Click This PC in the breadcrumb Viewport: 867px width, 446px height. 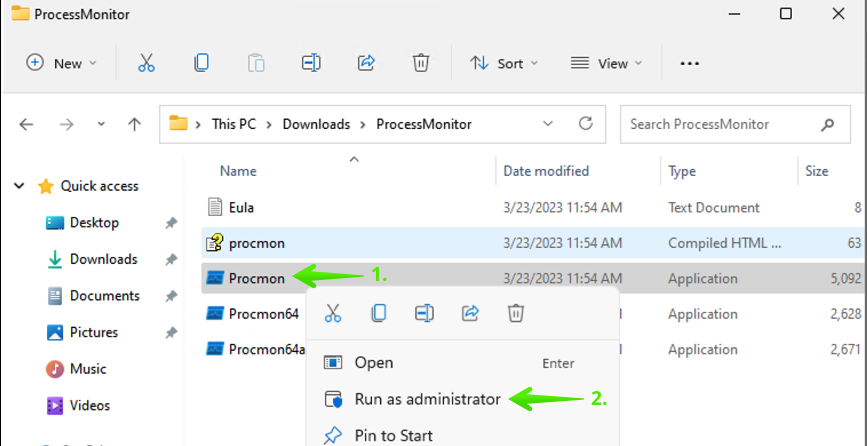[x=234, y=124]
